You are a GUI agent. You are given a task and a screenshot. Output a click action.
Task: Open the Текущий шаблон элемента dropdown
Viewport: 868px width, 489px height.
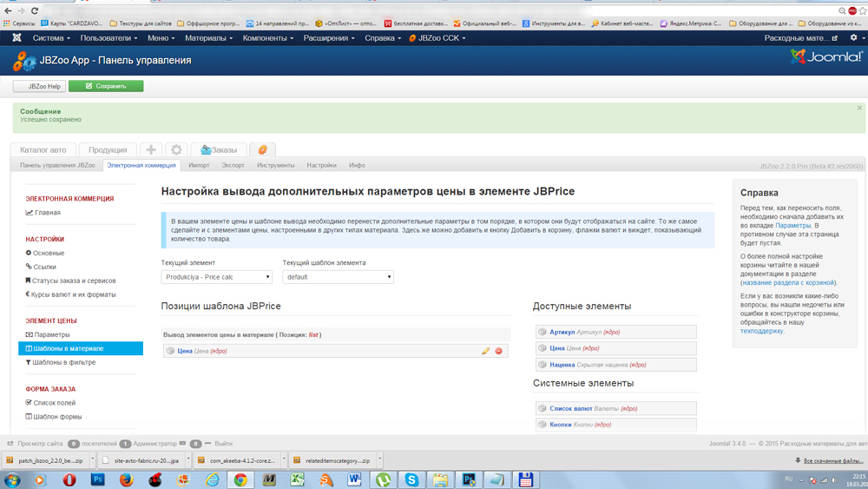pos(338,277)
